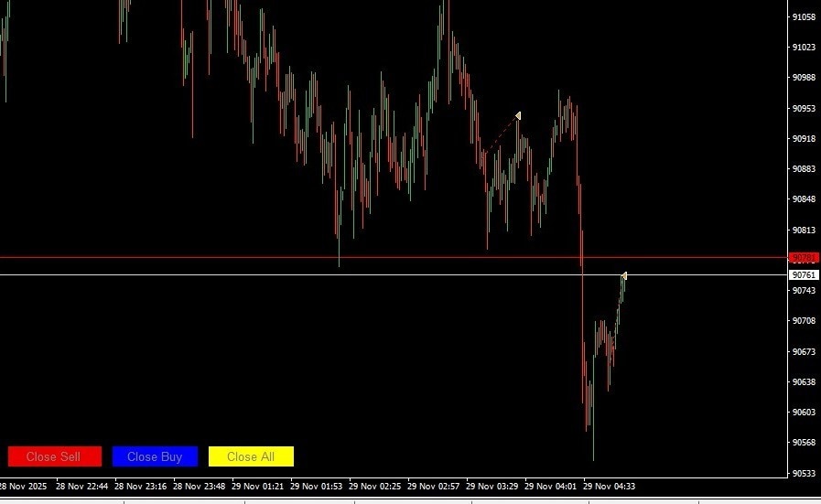Click the blue Close Buy button
Image resolution: width=821 pixels, height=504 pixels.
tap(155, 456)
